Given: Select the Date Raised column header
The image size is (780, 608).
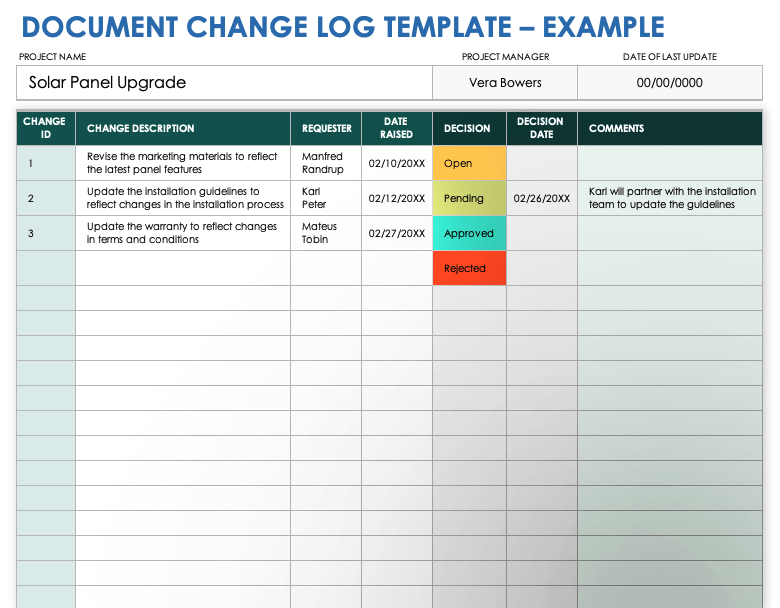Looking at the screenshot, I should (x=396, y=128).
